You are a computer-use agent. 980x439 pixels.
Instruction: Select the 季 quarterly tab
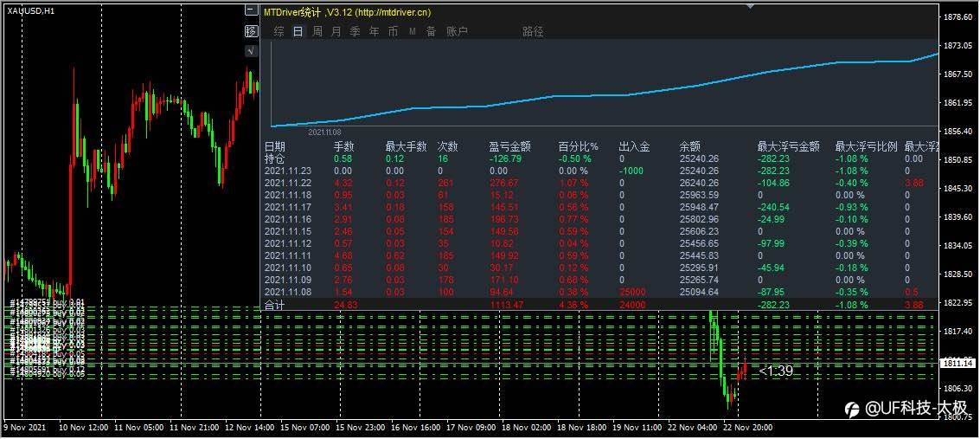click(355, 31)
